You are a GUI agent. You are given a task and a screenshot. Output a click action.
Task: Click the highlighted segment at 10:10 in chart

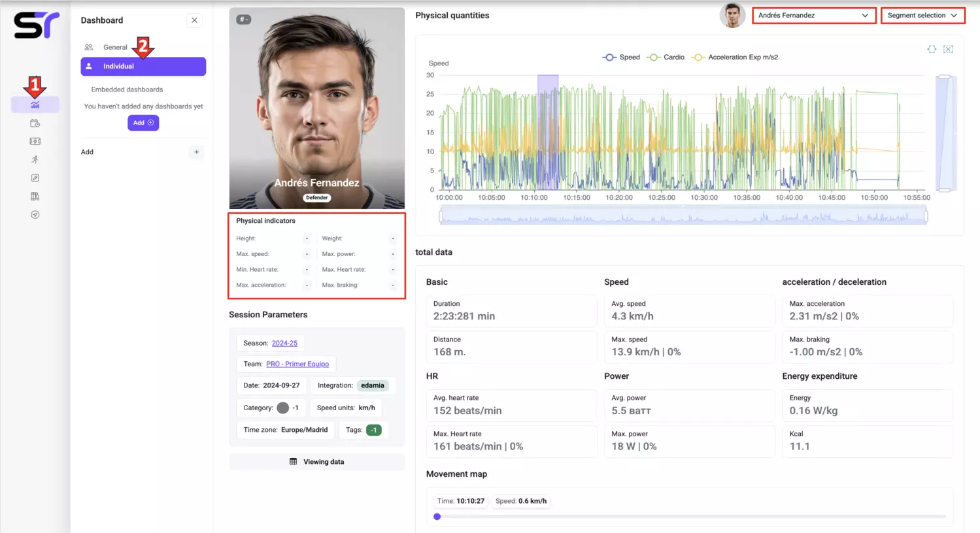click(548, 132)
